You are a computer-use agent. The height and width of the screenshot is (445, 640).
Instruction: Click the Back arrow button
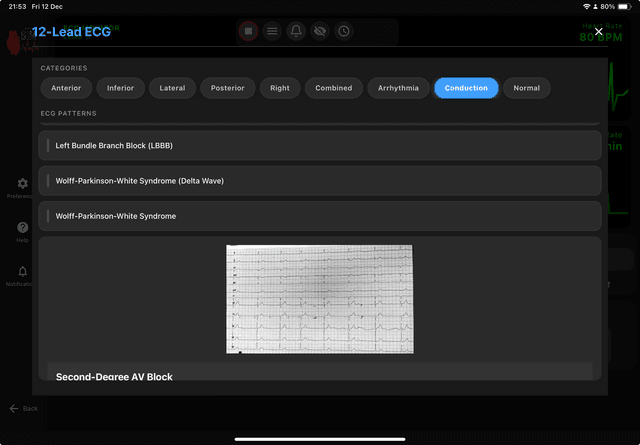(x=24, y=408)
